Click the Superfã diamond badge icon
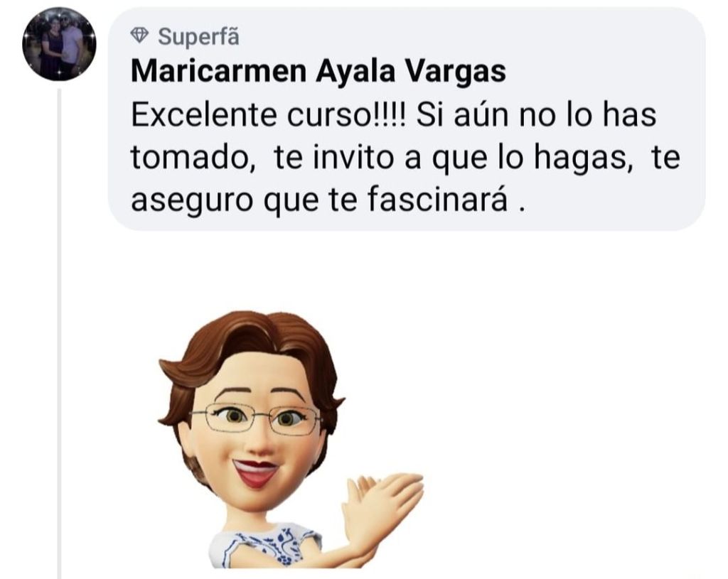The height and width of the screenshot is (579, 728). click(139, 35)
